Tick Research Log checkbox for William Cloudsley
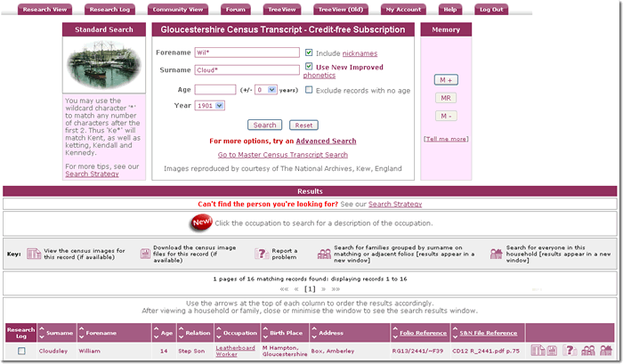This screenshot has height=364, width=623. click(x=21, y=351)
